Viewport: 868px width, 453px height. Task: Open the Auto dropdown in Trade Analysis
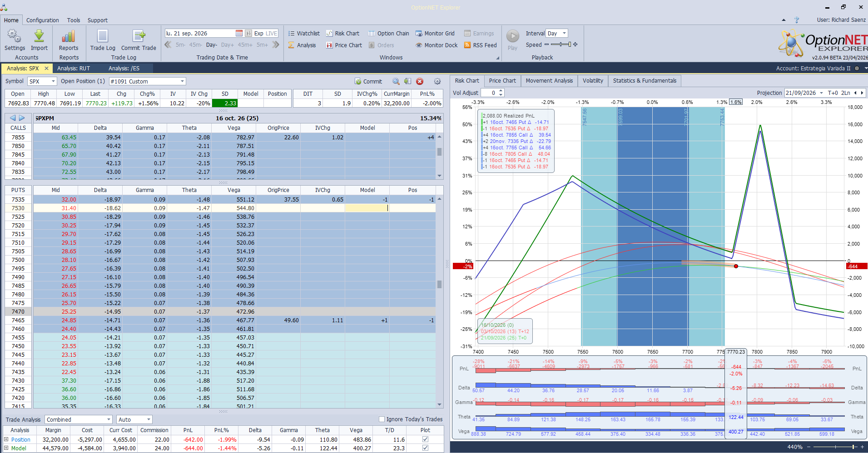tap(134, 419)
